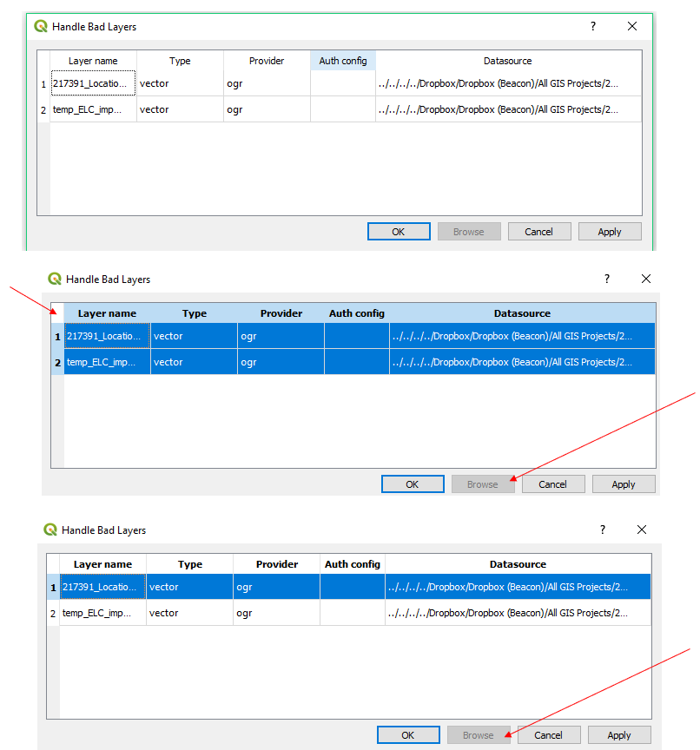The height and width of the screenshot is (750, 700).
Task: Click the select-all corner cell of the middle table
Action: [57, 312]
